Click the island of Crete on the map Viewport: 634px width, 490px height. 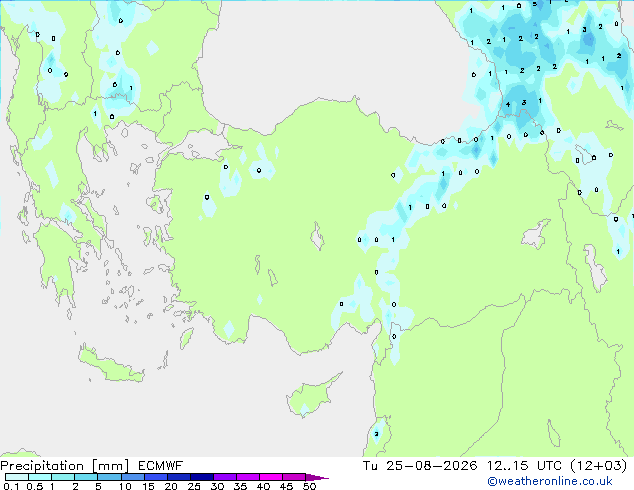click(x=111, y=365)
